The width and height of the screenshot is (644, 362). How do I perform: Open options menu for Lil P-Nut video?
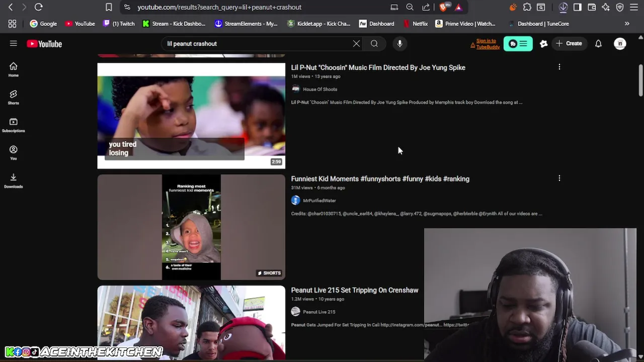(x=559, y=67)
